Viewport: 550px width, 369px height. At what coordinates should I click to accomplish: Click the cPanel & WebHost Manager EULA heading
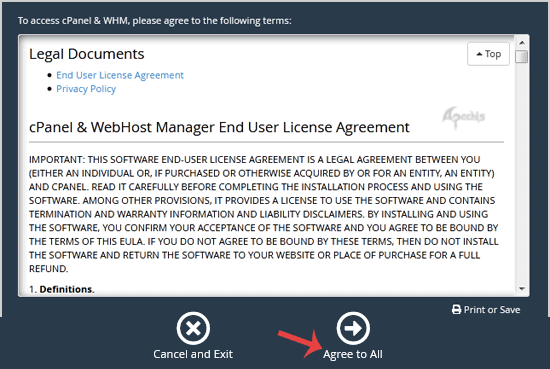coord(219,127)
